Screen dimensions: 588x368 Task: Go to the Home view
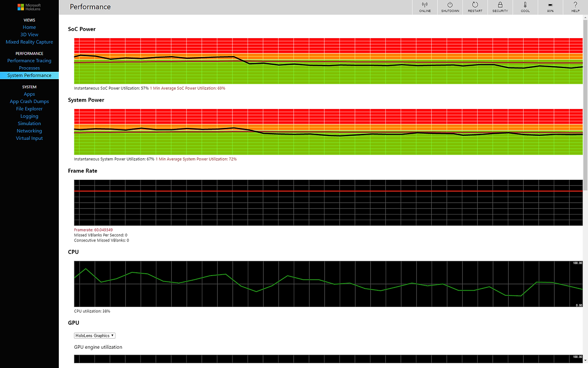29,27
